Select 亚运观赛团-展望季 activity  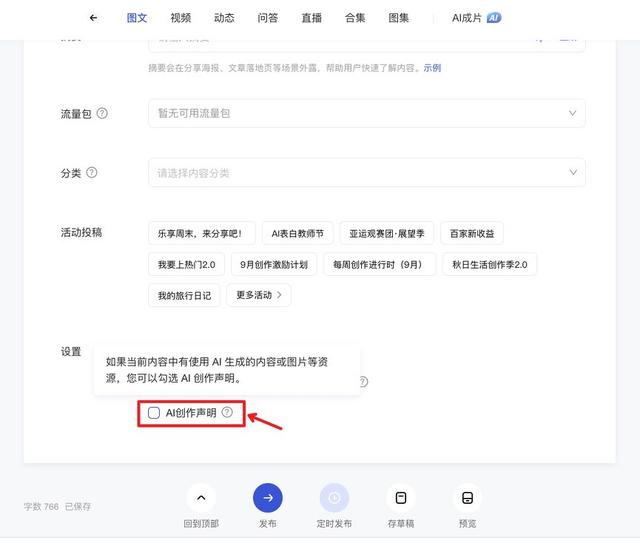pos(387,233)
